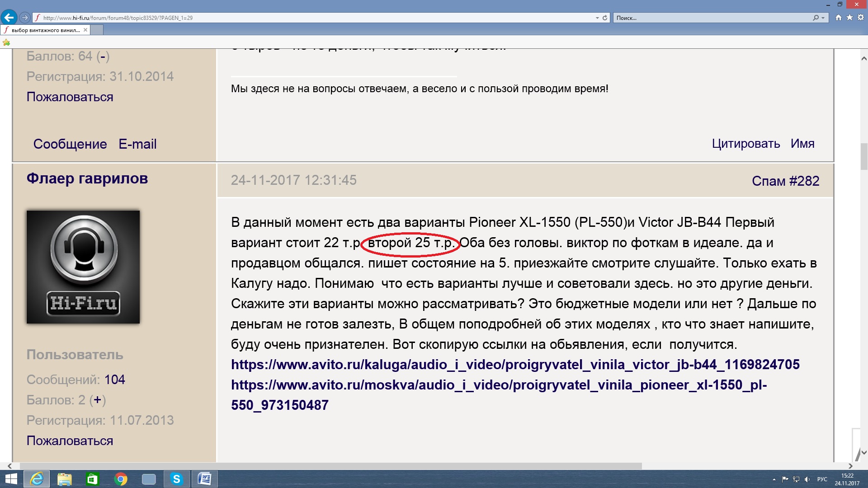Select the 'выбор винтажного винил' tab
The width and height of the screenshot is (868, 488).
pyautogui.click(x=45, y=30)
